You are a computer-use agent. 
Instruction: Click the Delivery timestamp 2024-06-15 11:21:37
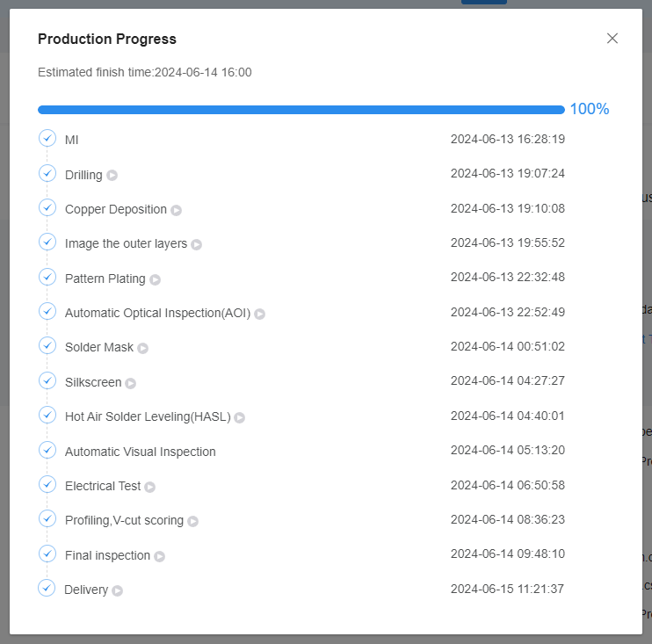507,589
